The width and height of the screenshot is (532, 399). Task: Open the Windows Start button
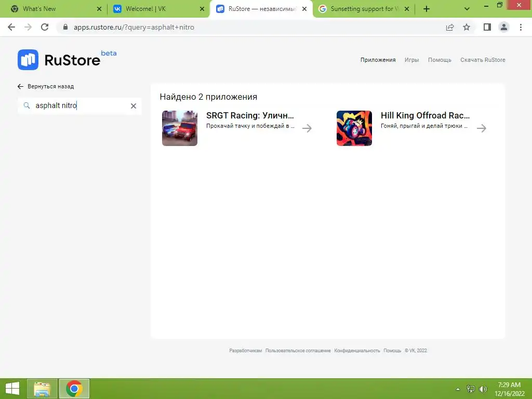click(x=12, y=389)
